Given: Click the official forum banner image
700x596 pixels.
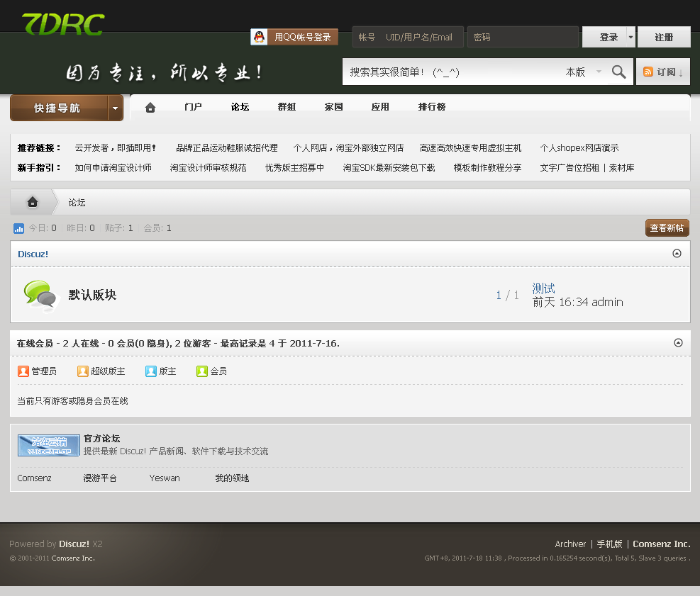Looking at the screenshot, I should click(x=49, y=445).
